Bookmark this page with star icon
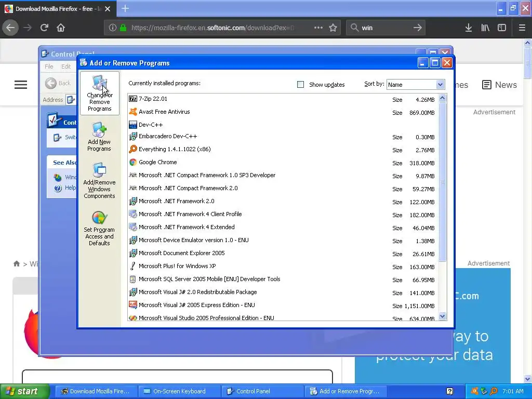Screen dimensions: 532x399 (x=333, y=28)
